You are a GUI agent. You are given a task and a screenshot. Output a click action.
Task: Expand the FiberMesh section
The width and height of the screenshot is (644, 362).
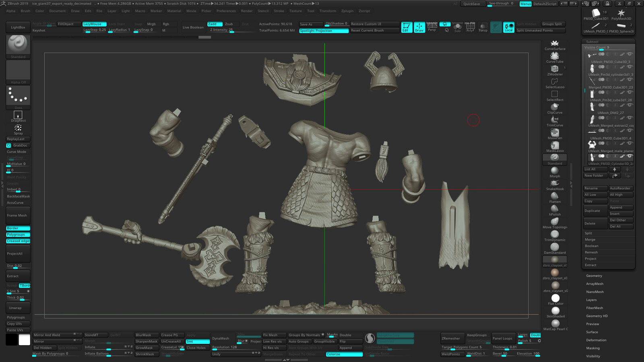pos(594,308)
